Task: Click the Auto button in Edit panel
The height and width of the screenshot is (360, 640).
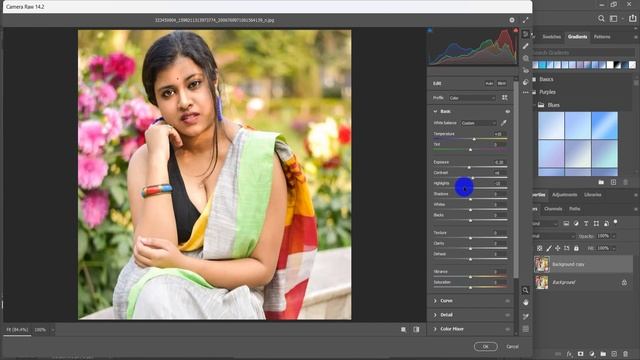Action: click(x=489, y=83)
